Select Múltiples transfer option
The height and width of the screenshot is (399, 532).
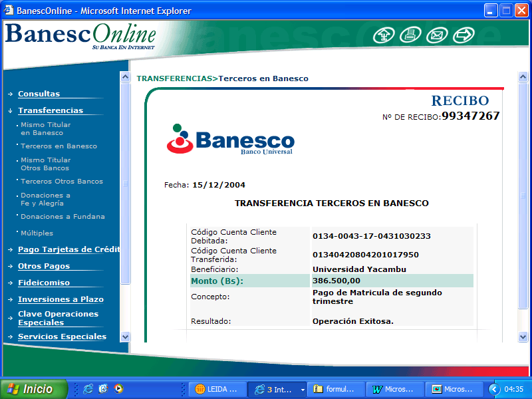[37, 233]
